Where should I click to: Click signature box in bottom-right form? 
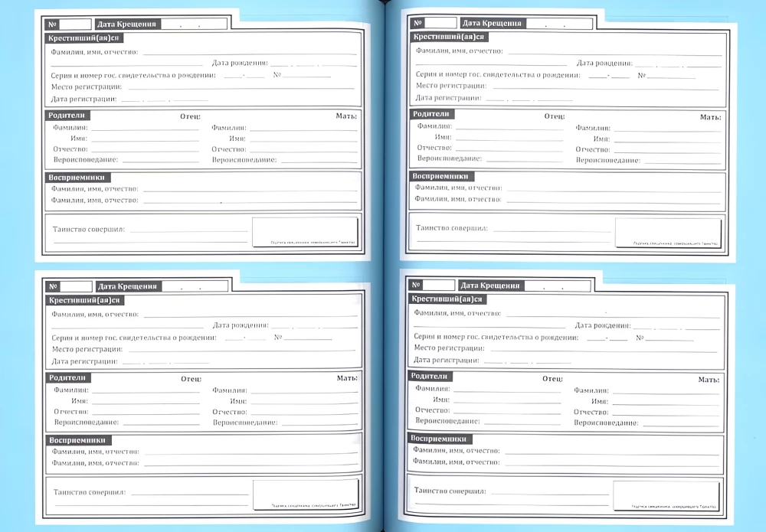click(666, 494)
